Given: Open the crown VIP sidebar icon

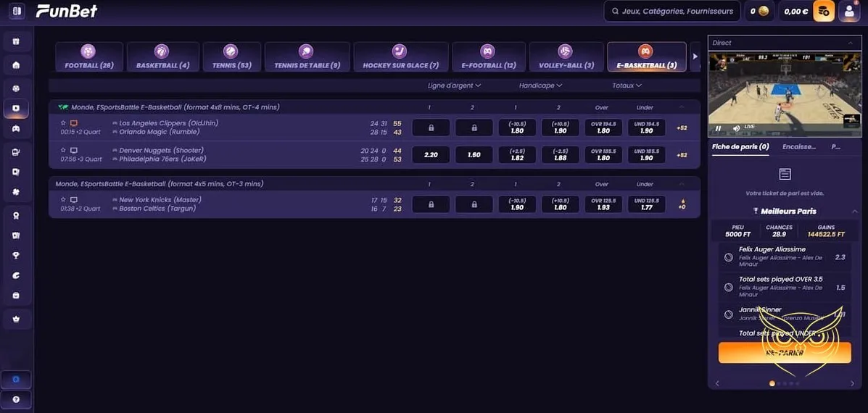Looking at the screenshot, I should coord(16,320).
